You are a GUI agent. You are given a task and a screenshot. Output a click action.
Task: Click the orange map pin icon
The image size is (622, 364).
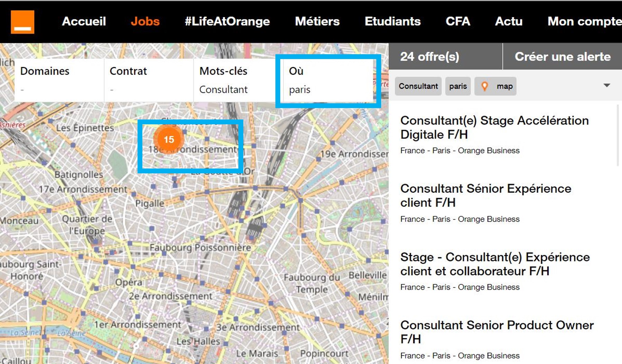coord(484,86)
